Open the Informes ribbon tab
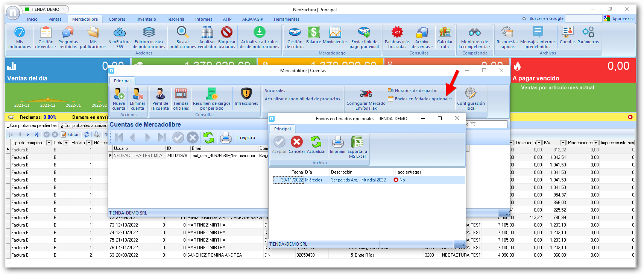This screenshot has width=644, height=275. [x=203, y=19]
